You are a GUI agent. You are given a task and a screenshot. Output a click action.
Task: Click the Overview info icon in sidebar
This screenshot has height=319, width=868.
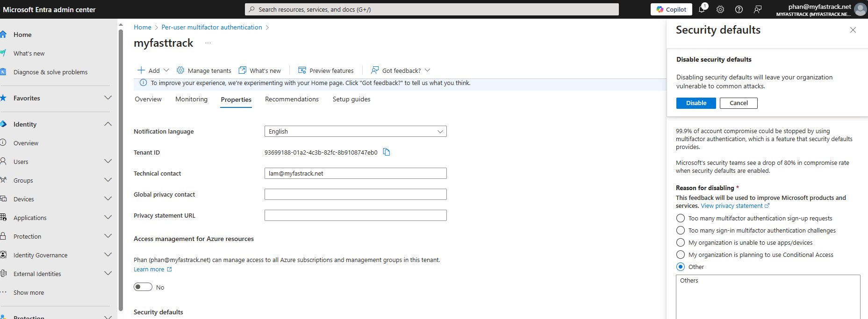(x=3, y=142)
